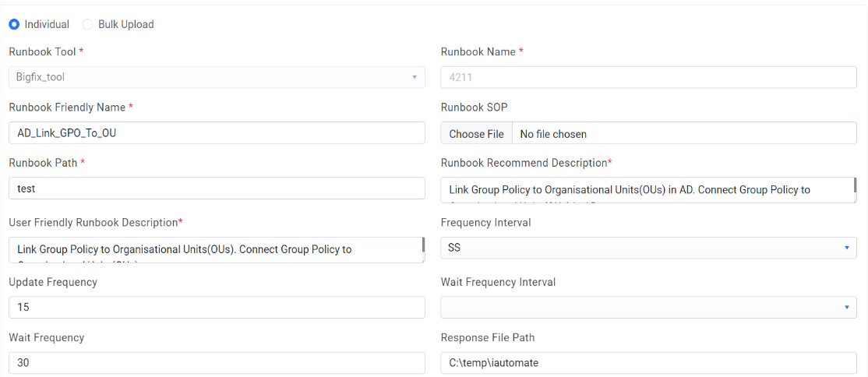Click the Wait Frequency Interval arrow icon
This screenshot has width=868, height=377.
pyautogui.click(x=846, y=307)
